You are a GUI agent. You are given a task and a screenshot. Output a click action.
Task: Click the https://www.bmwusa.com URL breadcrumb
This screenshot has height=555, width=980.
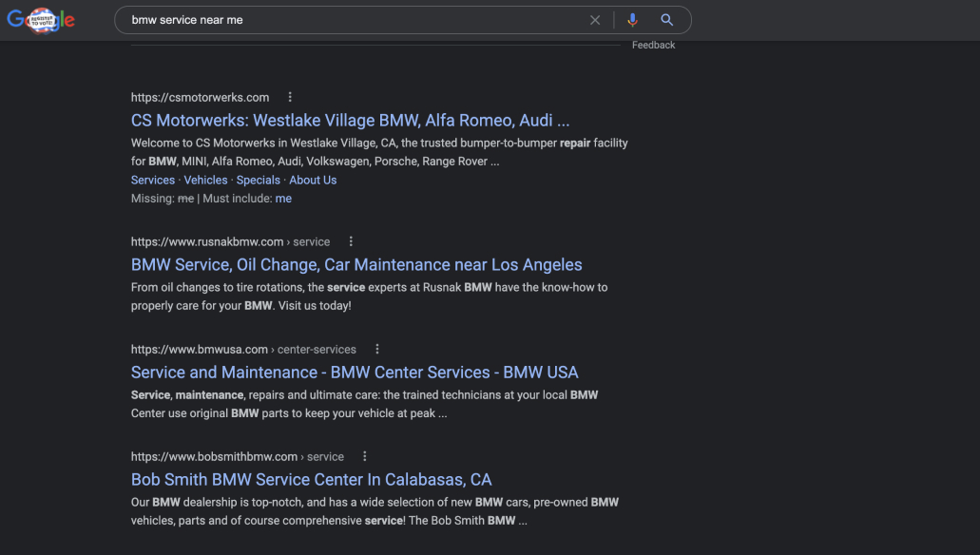pyautogui.click(x=200, y=349)
